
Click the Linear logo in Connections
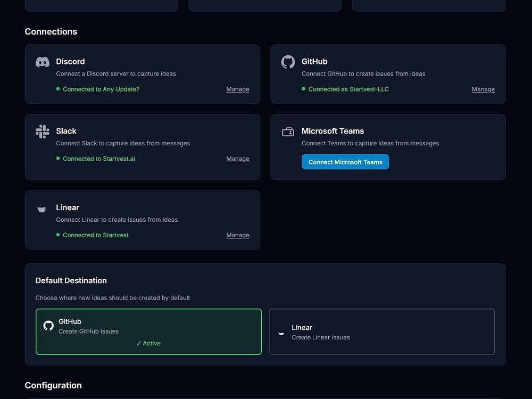click(42, 210)
